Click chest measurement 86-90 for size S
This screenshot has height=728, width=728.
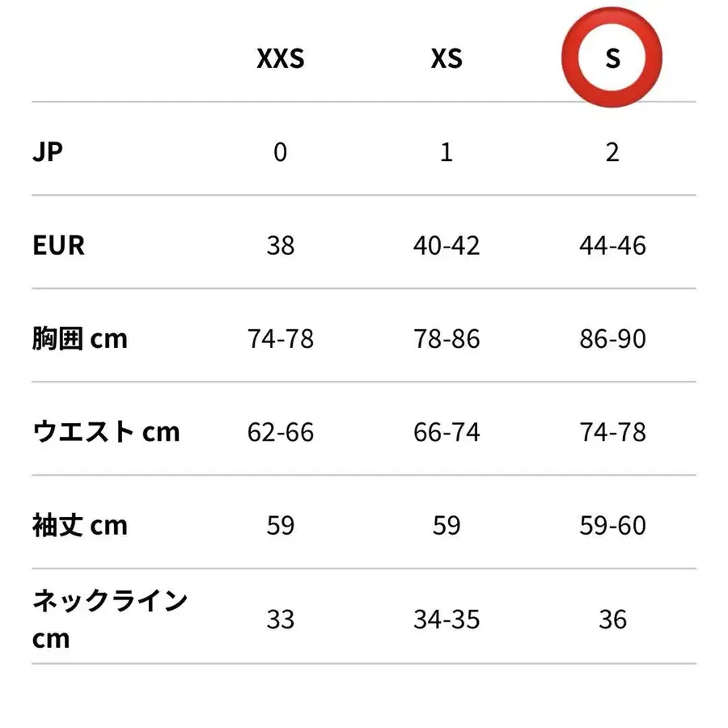(612, 338)
